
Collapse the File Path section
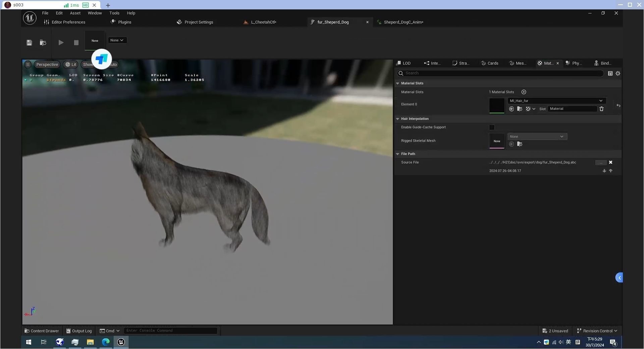[398, 154]
